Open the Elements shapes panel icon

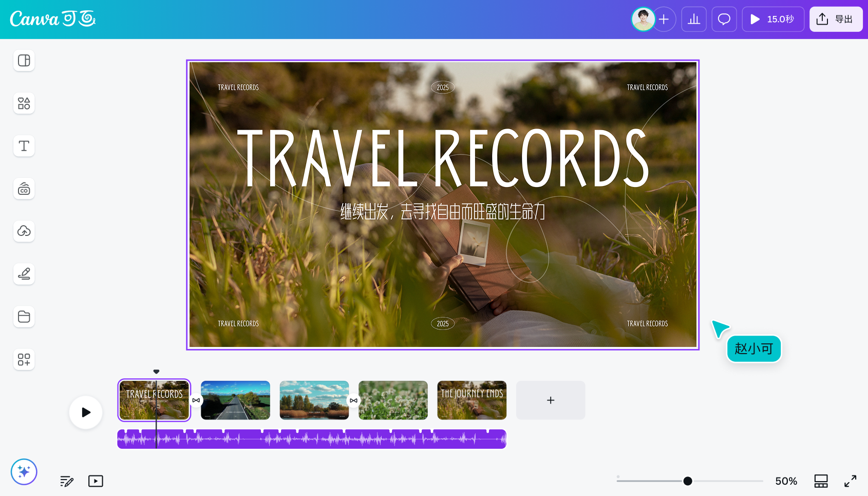pos(24,103)
